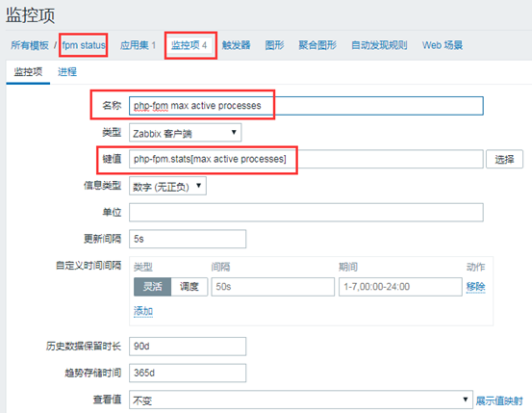Click the 选择 key button
Viewport: 532px width, 413px height.
tap(504, 159)
